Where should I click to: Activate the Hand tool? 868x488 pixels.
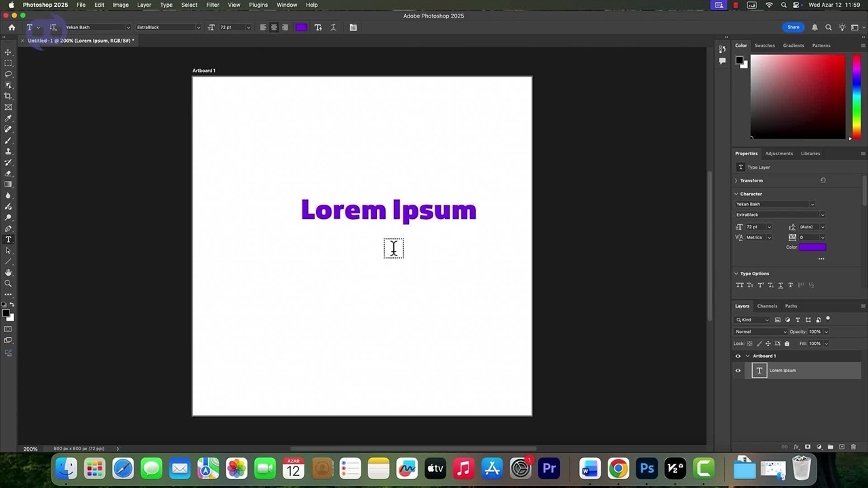[8, 272]
